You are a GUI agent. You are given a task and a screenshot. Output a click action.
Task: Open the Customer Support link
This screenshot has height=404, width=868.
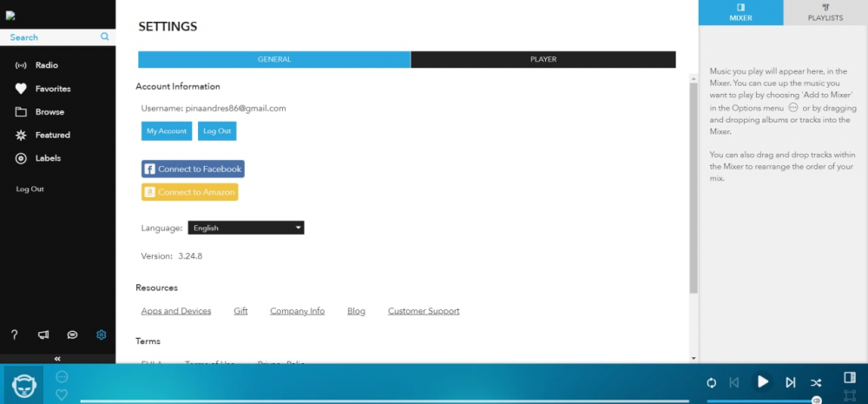coord(424,311)
